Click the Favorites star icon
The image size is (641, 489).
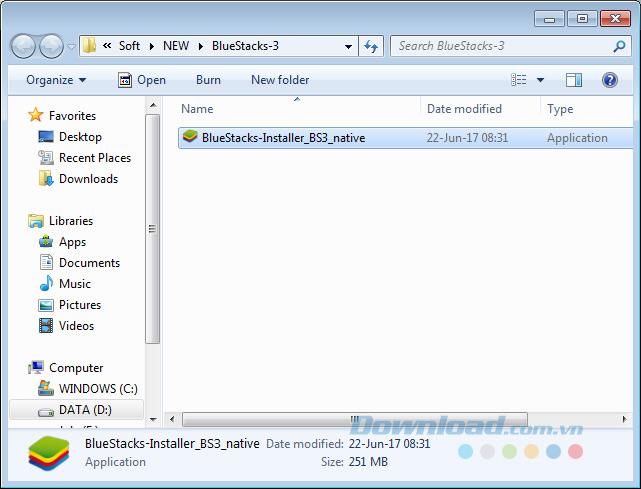pos(36,115)
